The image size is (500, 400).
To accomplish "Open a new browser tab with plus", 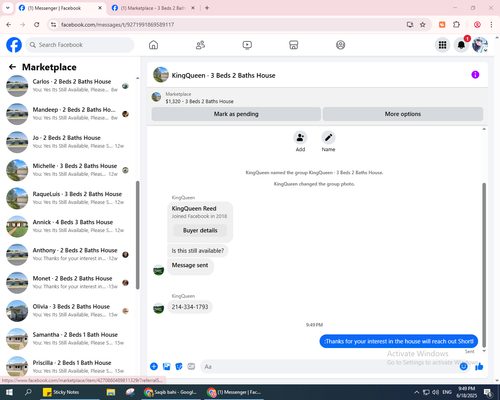I will 207,8.
